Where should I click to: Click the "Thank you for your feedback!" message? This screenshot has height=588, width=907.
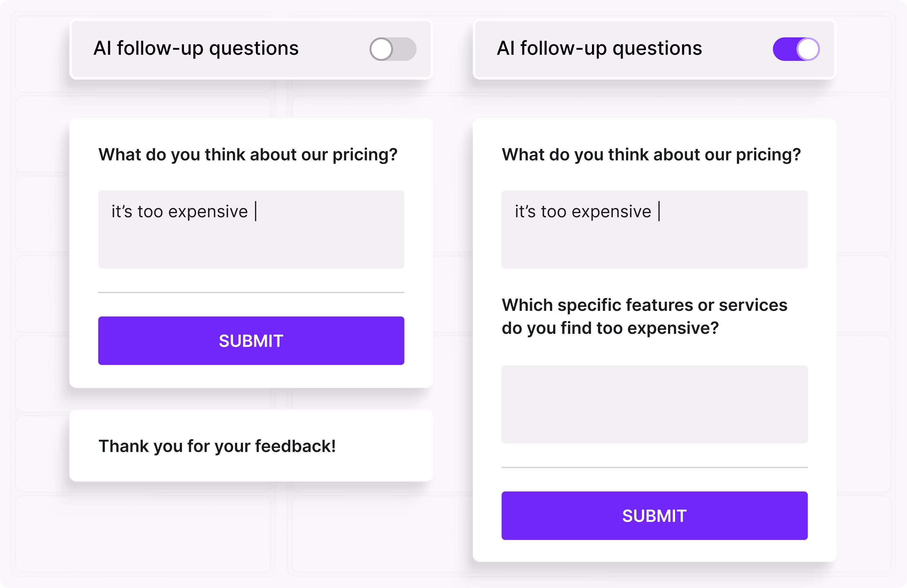[217, 446]
